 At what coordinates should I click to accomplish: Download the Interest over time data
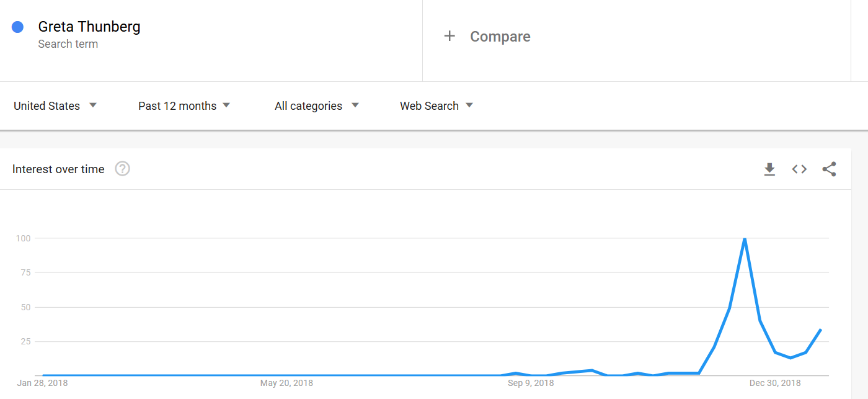[769, 169]
